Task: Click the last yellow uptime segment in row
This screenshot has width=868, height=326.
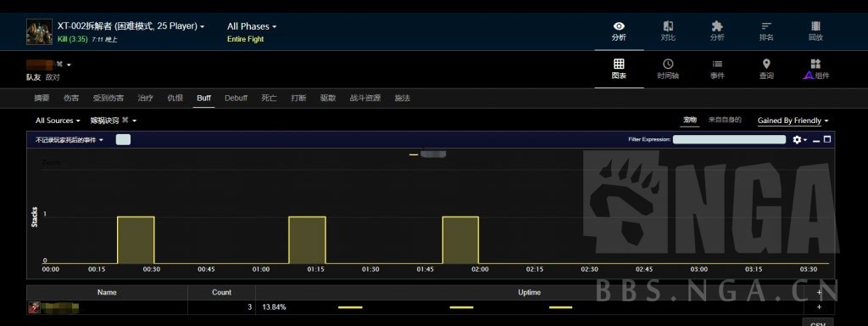Action: pos(561,307)
